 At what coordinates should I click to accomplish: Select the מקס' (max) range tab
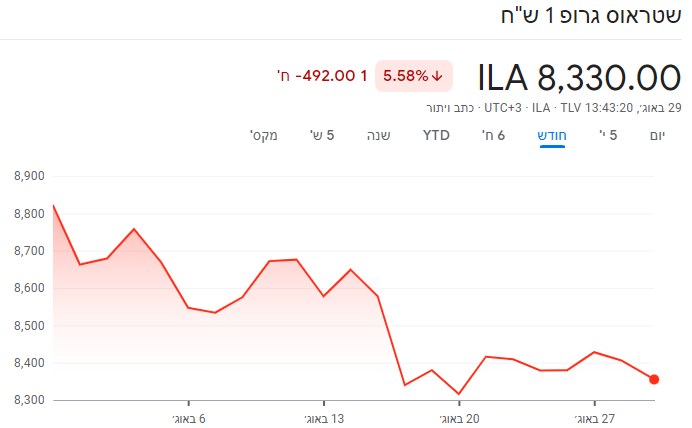(x=264, y=134)
